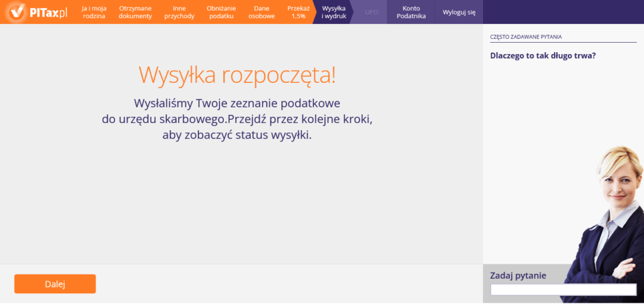Image resolution: width=644 pixels, height=304 pixels.
Task: Open 'Konto Podatnika' in the top menu
Action: (x=411, y=12)
